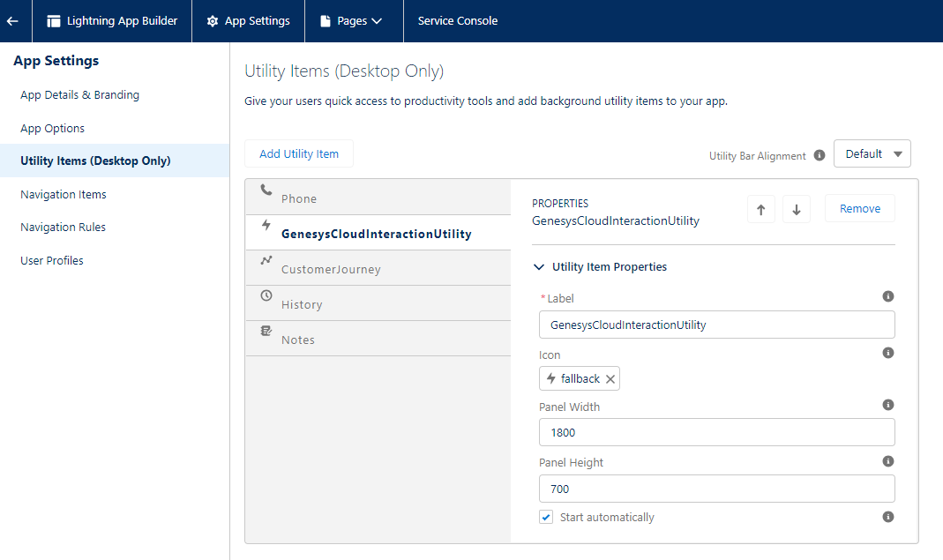
Task: Open the Utility Bar Alignment dropdown
Action: tap(872, 154)
